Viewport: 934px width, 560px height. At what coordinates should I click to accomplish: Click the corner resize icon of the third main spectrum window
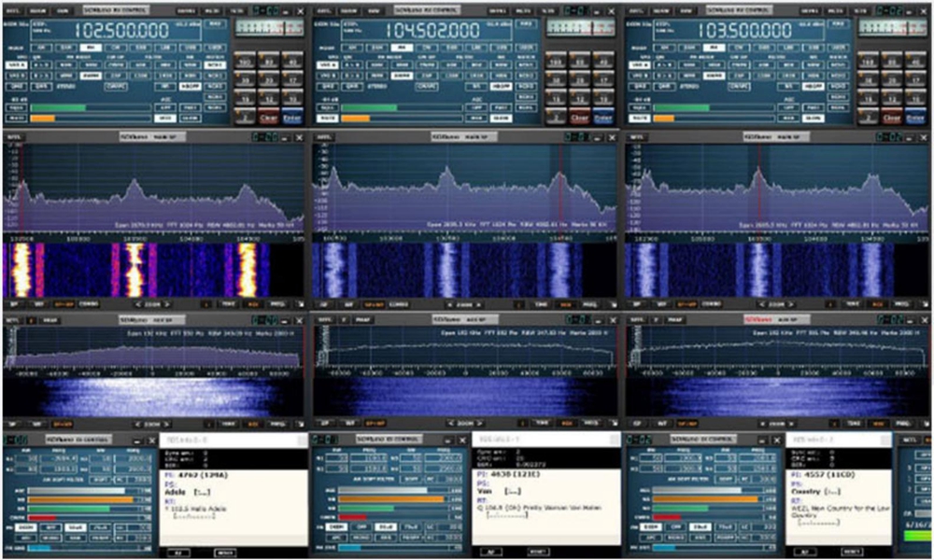tap(924, 304)
